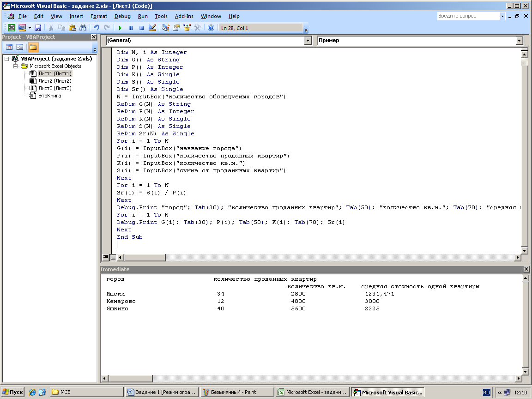532x399 pixels.
Task: Click the Find binoculars icon
Action: click(83, 28)
